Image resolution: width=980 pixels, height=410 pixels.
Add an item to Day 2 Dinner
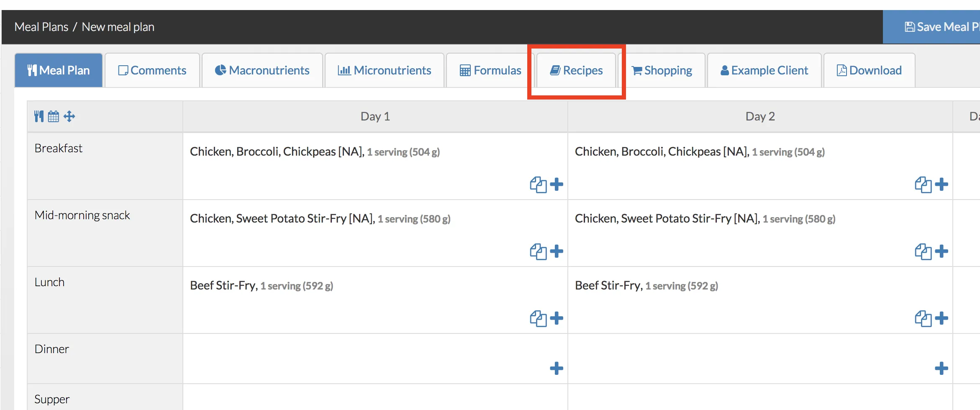pyautogui.click(x=942, y=369)
